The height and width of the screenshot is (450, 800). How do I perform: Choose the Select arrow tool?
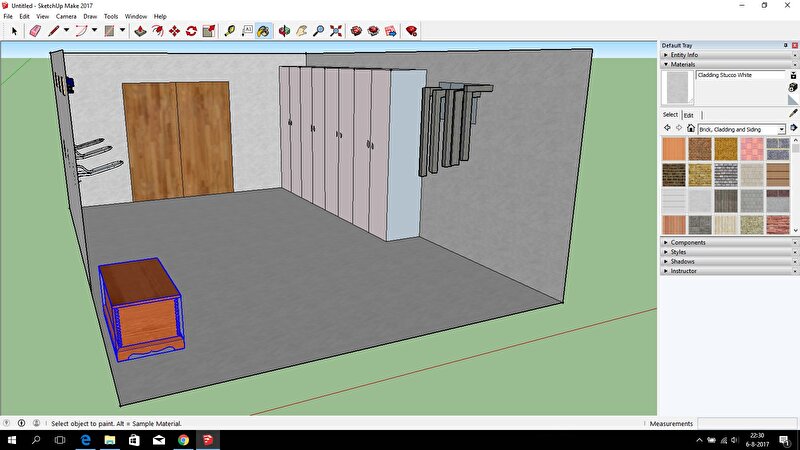click(14, 31)
